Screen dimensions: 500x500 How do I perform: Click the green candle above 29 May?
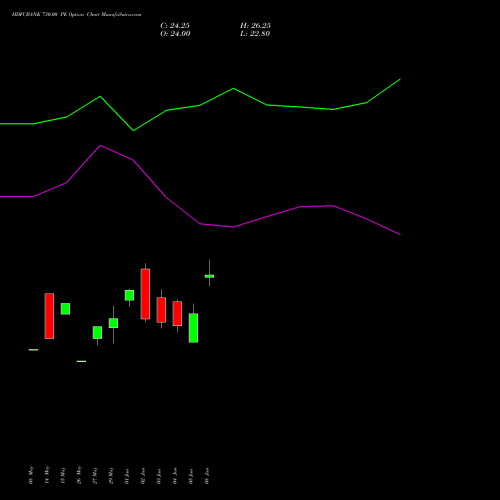tap(113, 323)
